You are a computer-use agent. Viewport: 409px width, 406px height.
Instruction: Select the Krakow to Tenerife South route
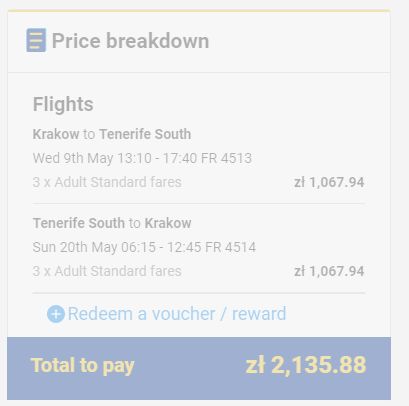click(112, 134)
